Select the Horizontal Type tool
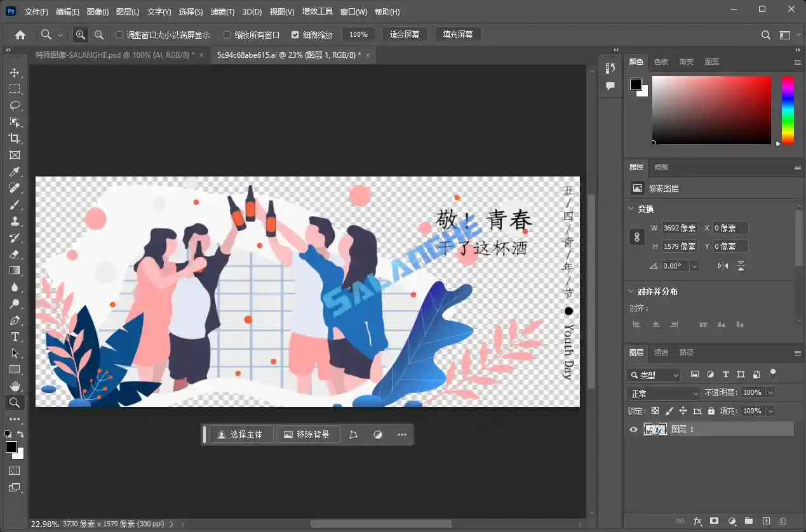This screenshot has height=532, width=806. pos(15,336)
